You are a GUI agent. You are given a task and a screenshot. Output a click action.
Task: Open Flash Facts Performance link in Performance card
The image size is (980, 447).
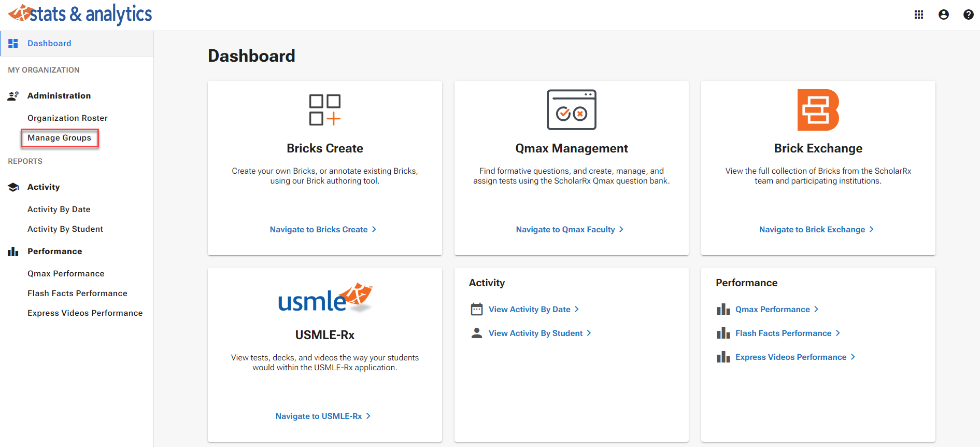783,333
